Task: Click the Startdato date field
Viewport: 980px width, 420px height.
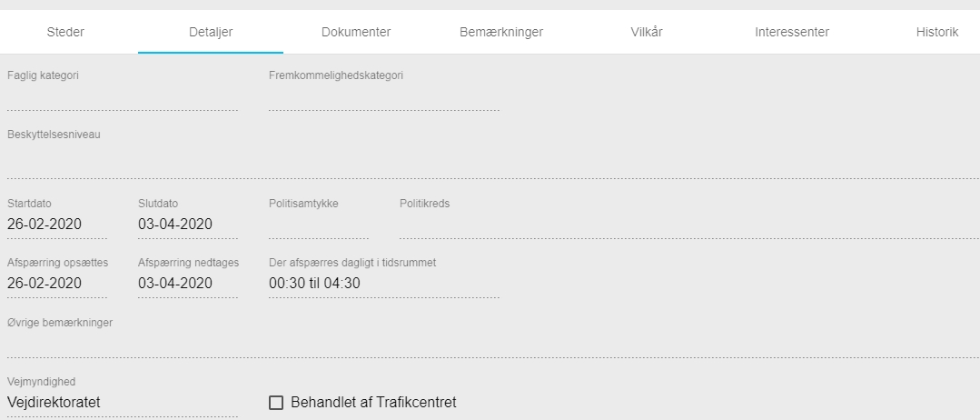Action: pos(56,225)
